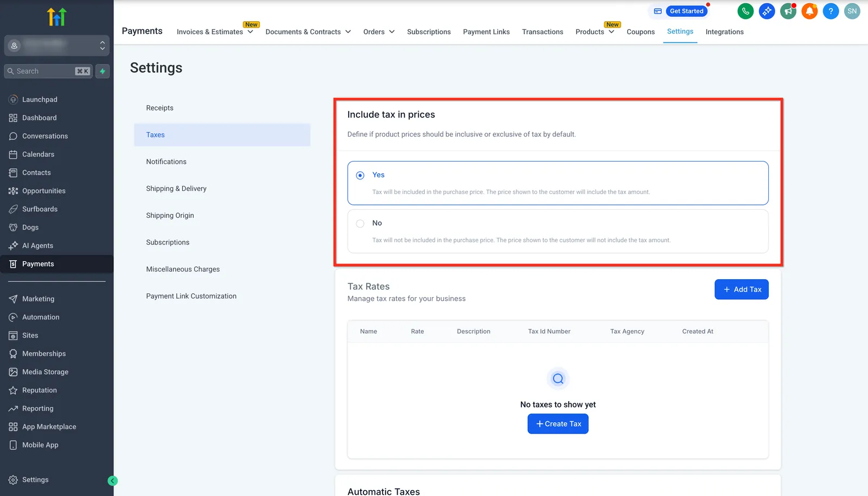868x496 pixels.
Task: Click the Name column header
Action: point(368,331)
